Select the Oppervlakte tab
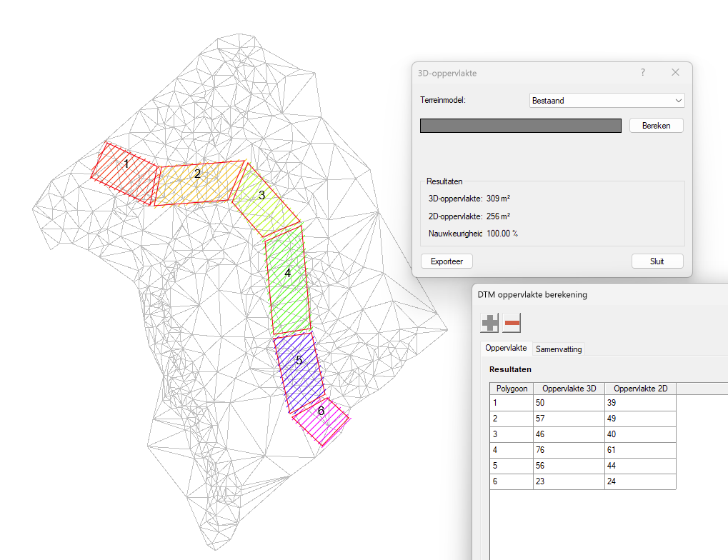 506,348
